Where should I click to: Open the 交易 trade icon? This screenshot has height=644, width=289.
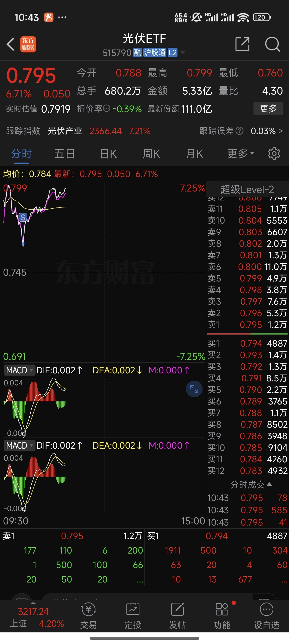[88, 616]
